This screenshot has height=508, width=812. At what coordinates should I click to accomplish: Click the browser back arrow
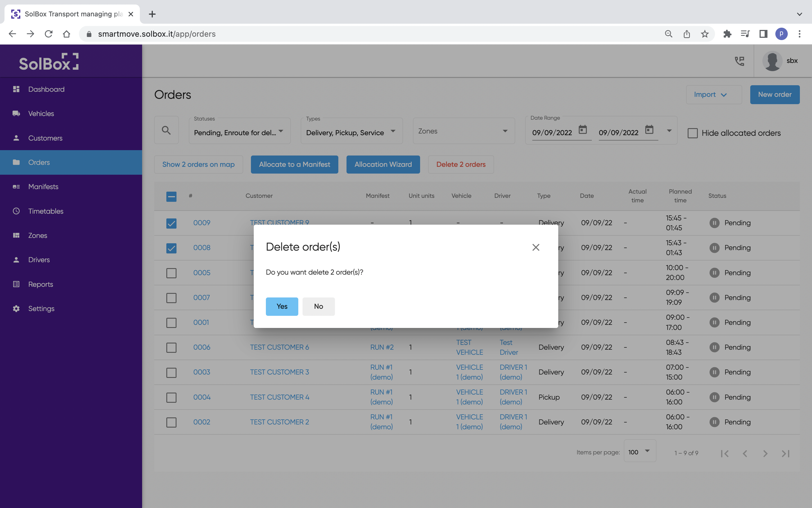pyautogui.click(x=12, y=34)
